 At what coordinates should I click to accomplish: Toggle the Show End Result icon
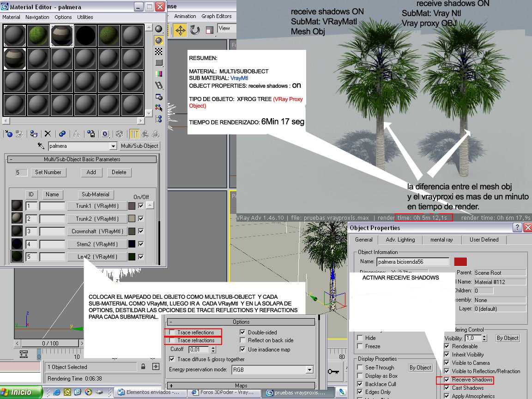(x=134, y=134)
